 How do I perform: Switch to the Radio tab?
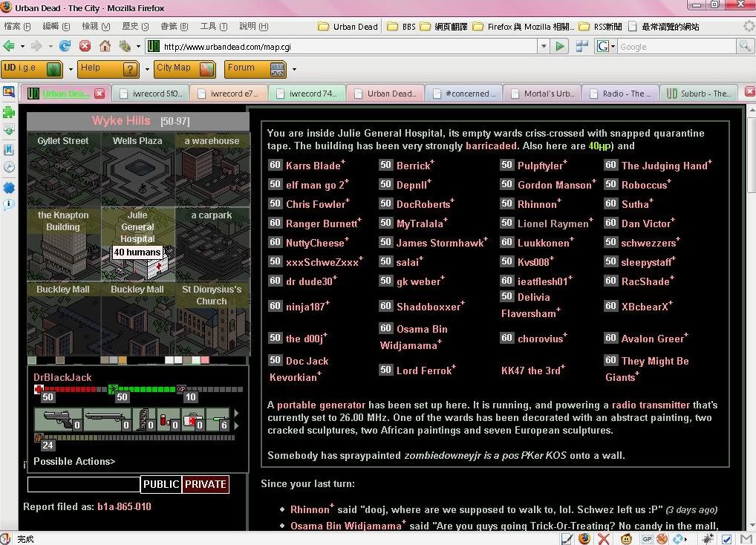[x=622, y=94]
